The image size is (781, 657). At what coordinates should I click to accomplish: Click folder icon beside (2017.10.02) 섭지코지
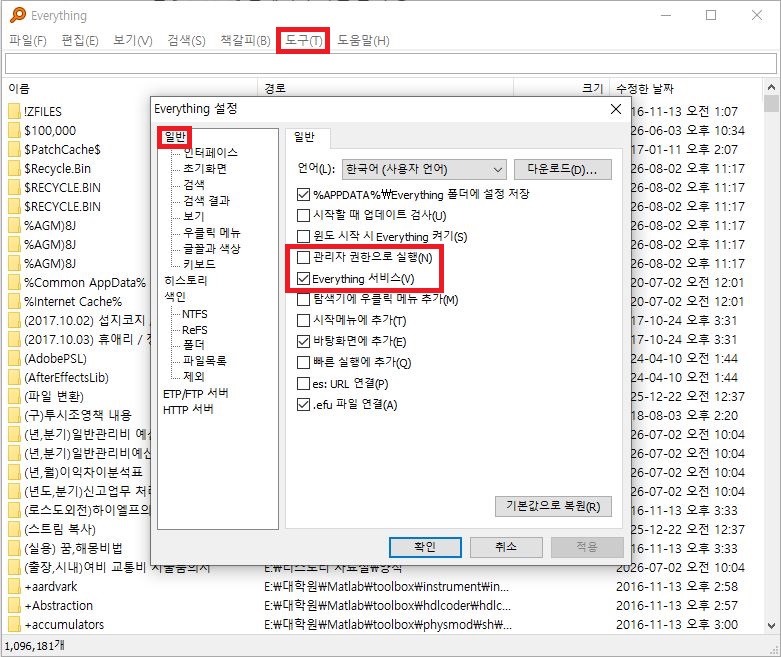14,320
